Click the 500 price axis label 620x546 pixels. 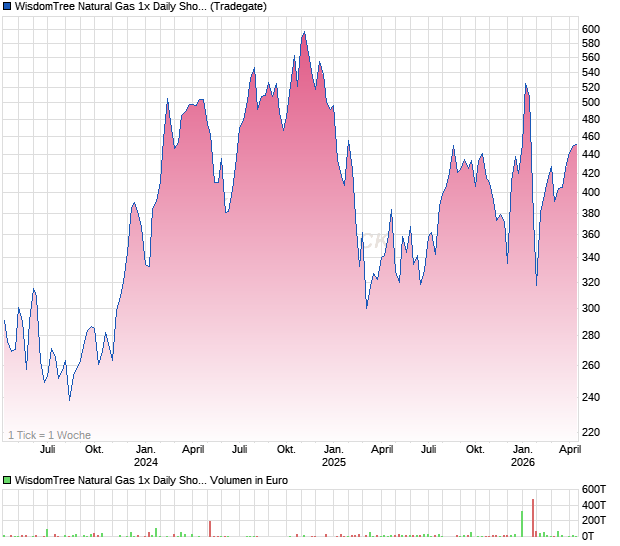pyautogui.click(x=591, y=102)
